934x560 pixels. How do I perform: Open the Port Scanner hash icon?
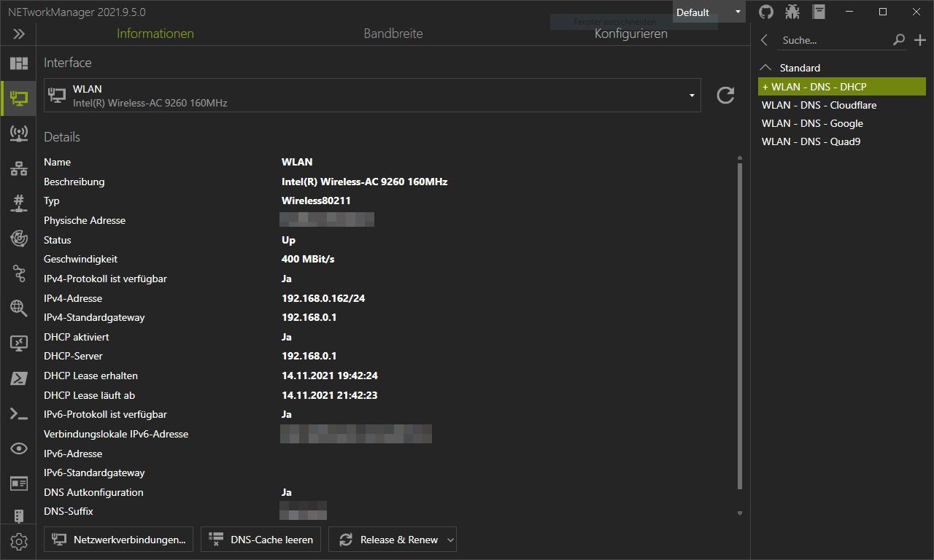point(18,203)
